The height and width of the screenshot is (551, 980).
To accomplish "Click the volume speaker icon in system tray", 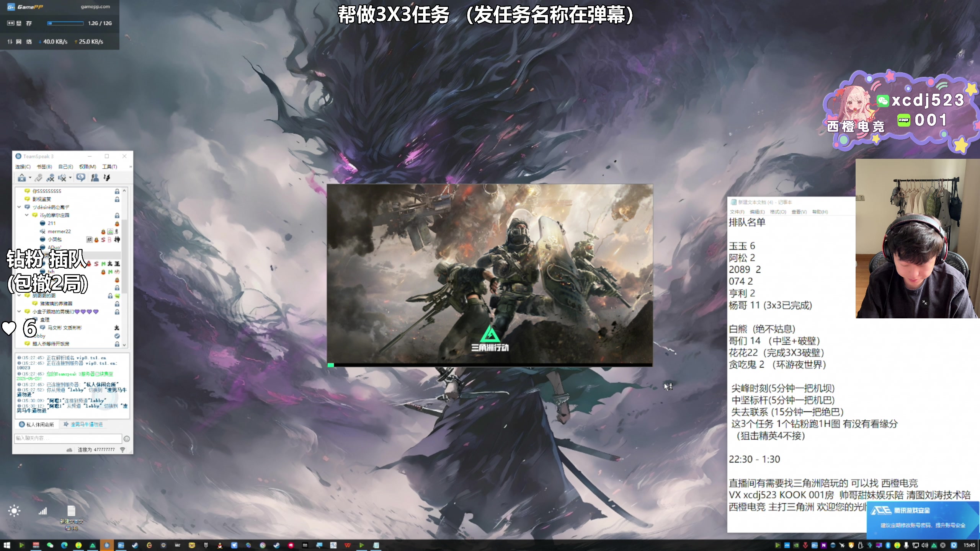I will 925,545.
